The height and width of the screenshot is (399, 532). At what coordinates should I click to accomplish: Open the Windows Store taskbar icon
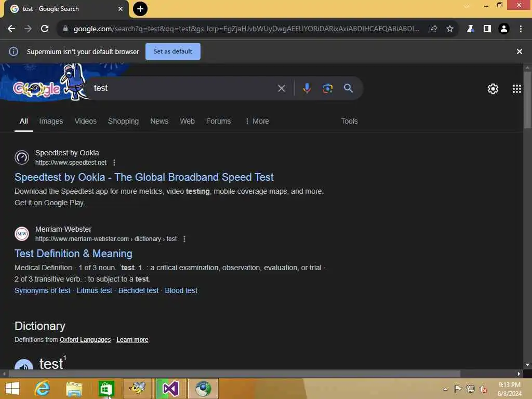(x=106, y=389)
